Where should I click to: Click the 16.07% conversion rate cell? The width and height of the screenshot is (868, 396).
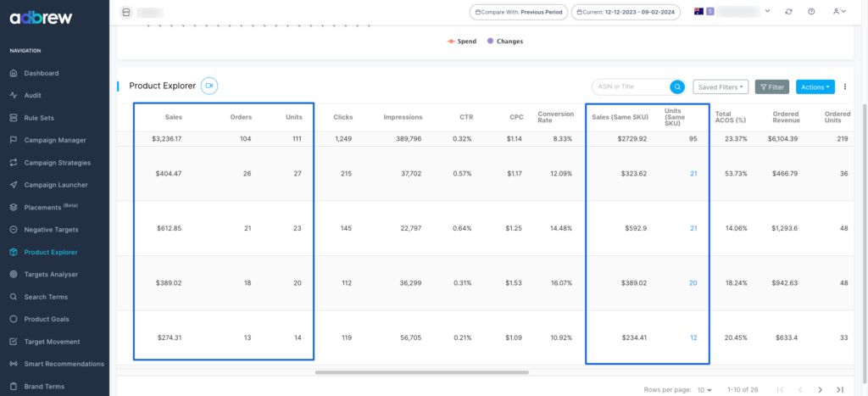pyautogui.click(x=561, y=283)
